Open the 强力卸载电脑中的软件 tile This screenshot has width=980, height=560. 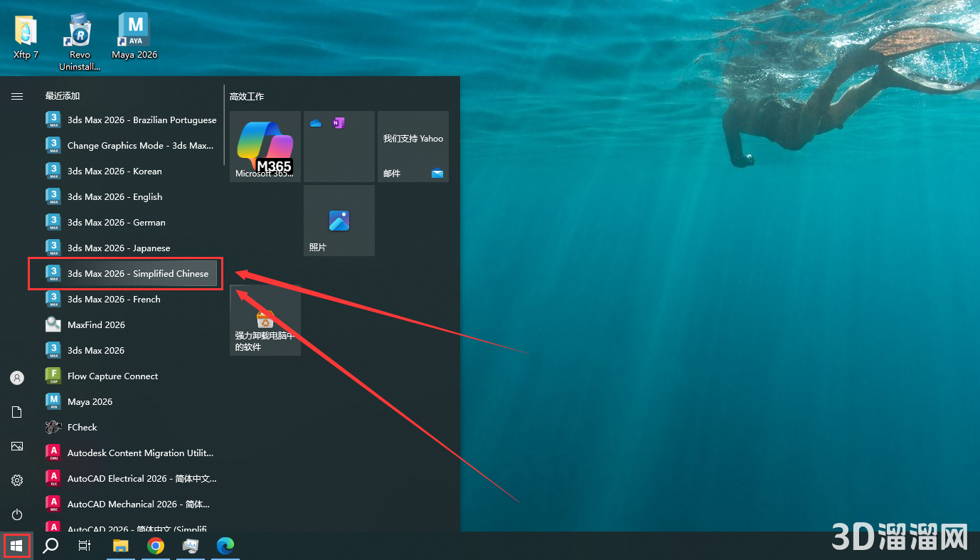pyautogui.click(x=265, y=320)
